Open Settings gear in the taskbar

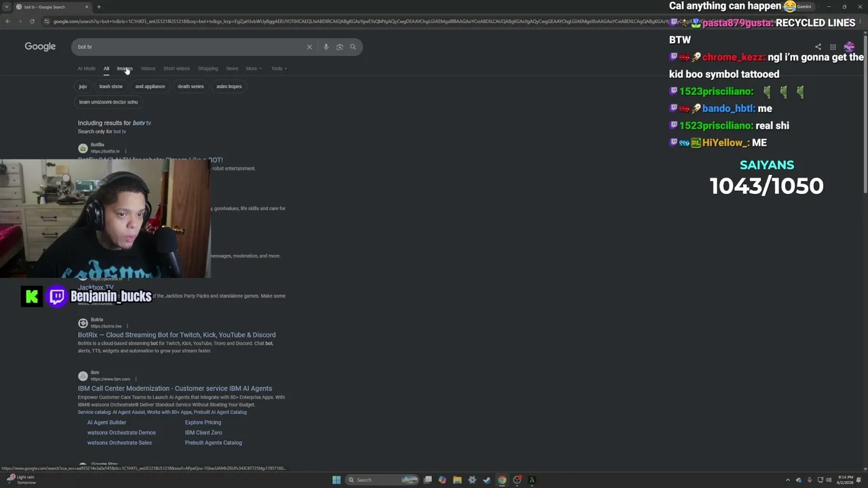coord(472,480)
